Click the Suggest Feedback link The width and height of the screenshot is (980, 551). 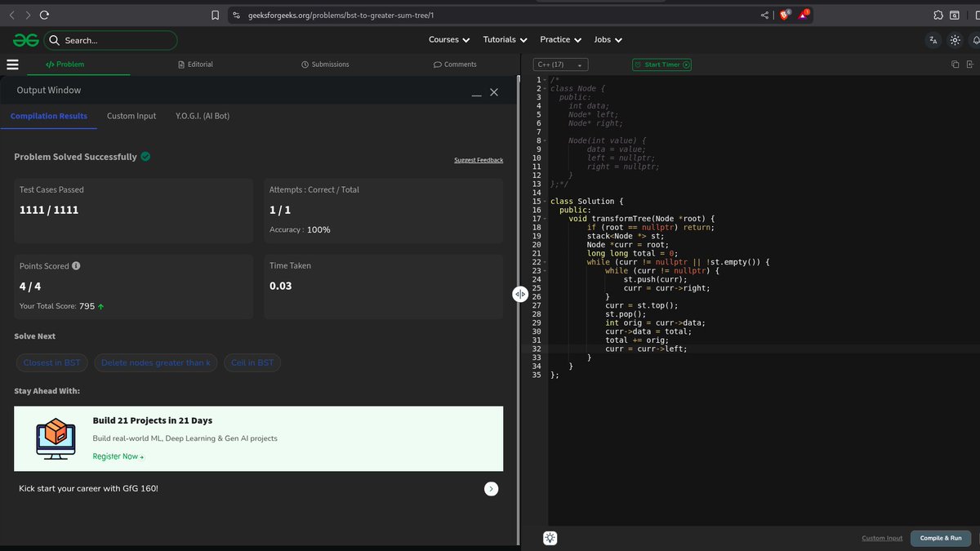point(479,160)
